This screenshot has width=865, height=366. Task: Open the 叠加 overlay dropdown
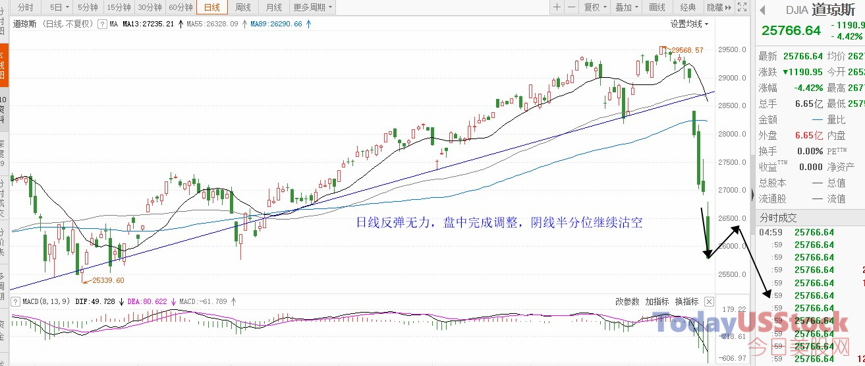[627, 7]
